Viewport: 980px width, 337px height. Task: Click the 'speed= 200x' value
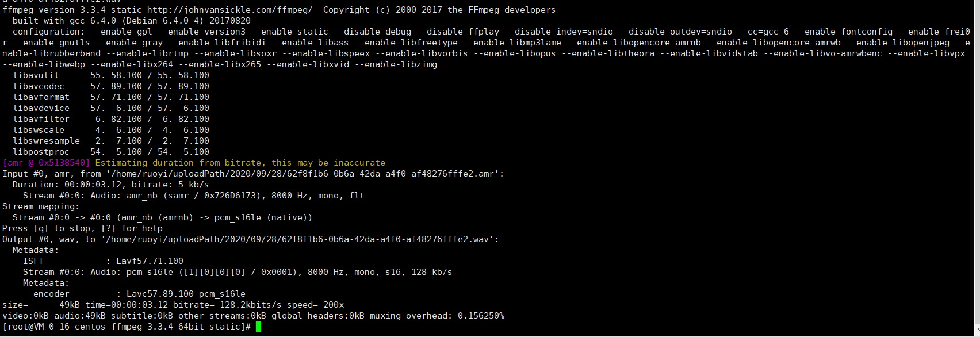coord(315,305)
